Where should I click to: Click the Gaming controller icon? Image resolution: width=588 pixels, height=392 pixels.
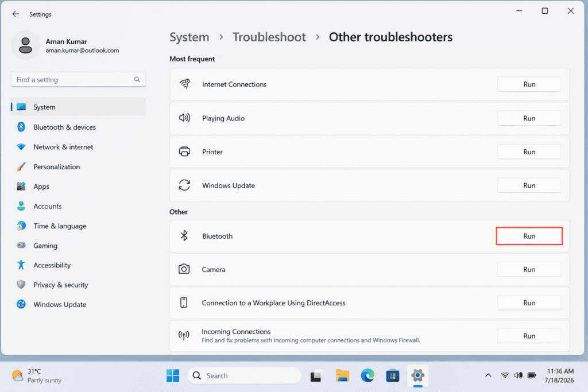point(21,246)
